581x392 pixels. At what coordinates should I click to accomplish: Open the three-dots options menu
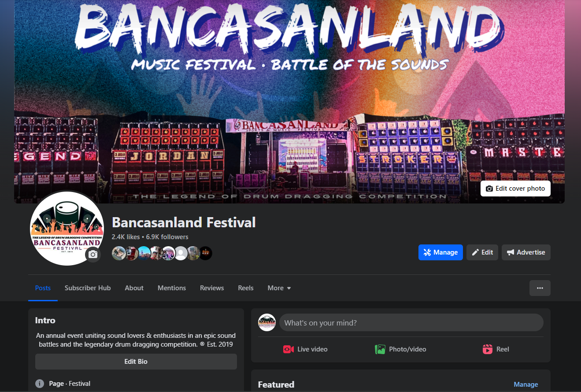point(540,288)
